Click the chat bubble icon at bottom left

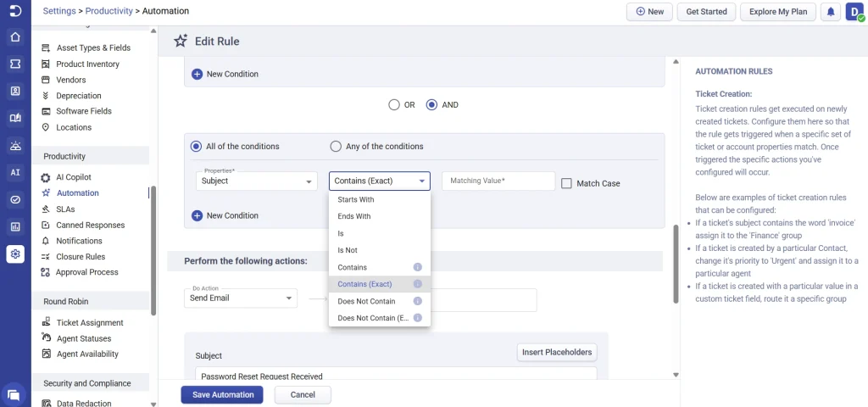[14, 395]
